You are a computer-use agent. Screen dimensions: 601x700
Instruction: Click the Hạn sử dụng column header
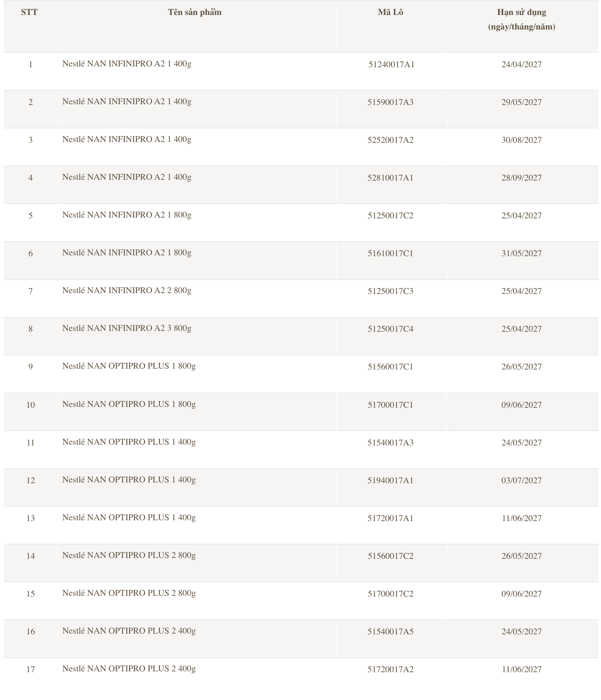click(x=521, y=12)
